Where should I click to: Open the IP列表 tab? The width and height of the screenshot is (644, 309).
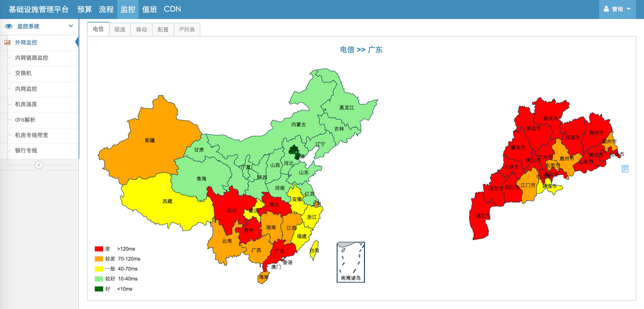tap(187, 29)
